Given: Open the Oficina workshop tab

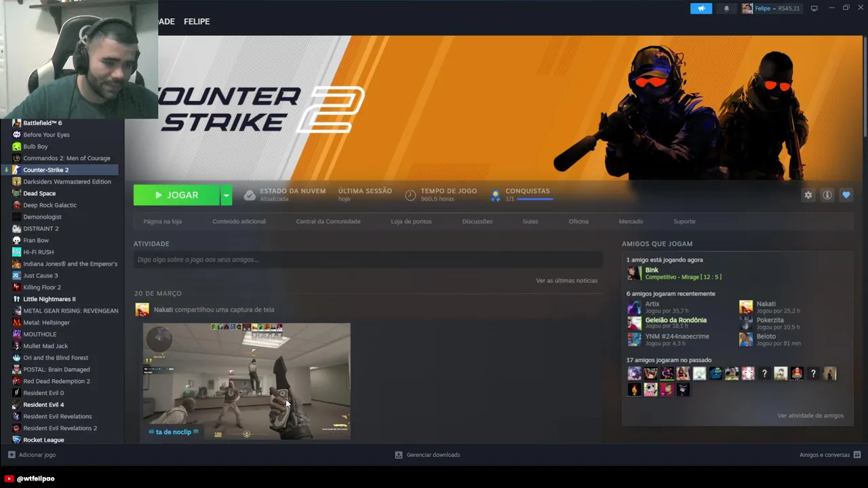Looking at the screenshot, I should pyautogui.click(x=578, y=222).
